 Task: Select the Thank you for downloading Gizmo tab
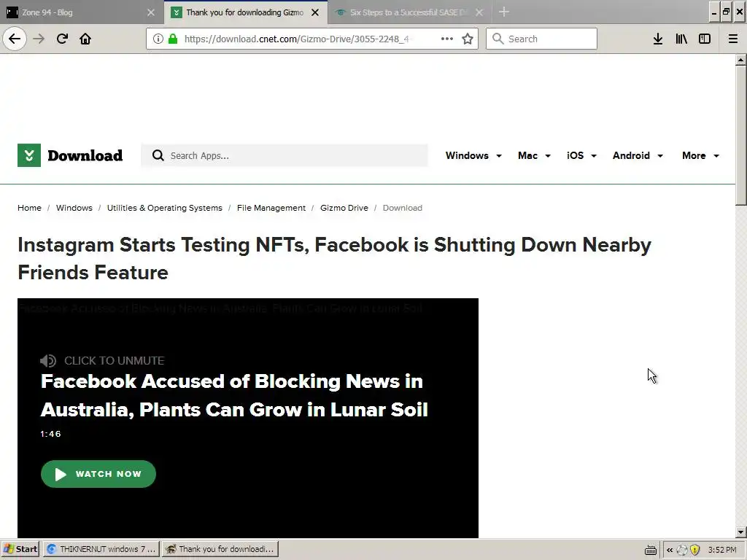click(244, 12)
